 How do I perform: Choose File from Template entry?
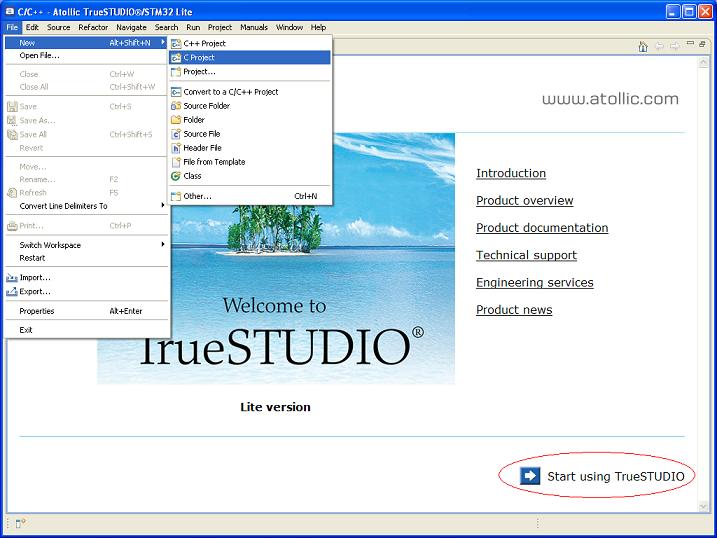250,162
